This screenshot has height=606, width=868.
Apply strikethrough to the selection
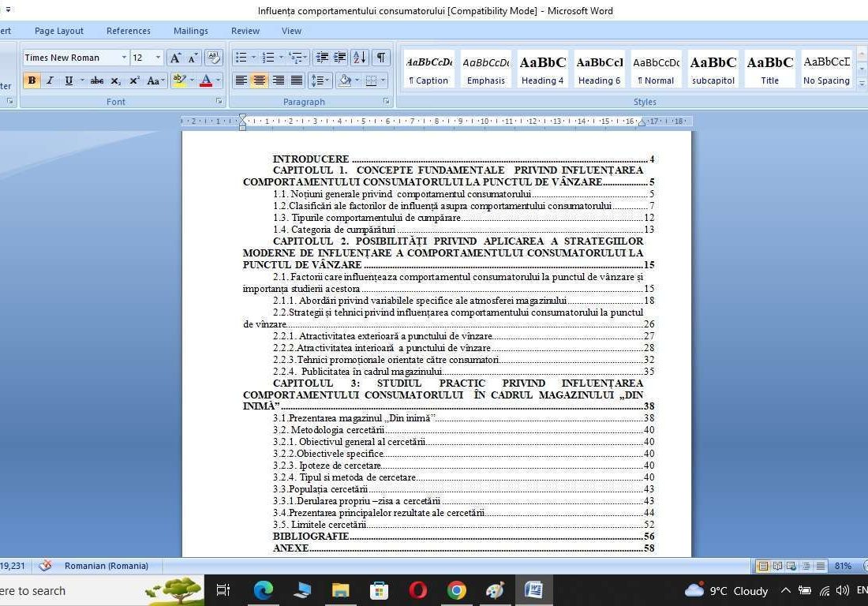[x=96, y=80]
